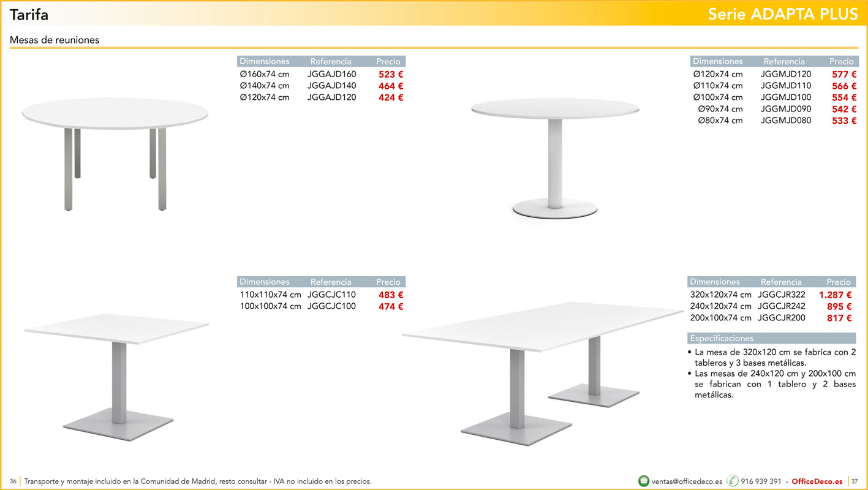The height and width of the screenshot is (490, 868).
Task: Select phone number 916 939 391
Action: [761, 481]
